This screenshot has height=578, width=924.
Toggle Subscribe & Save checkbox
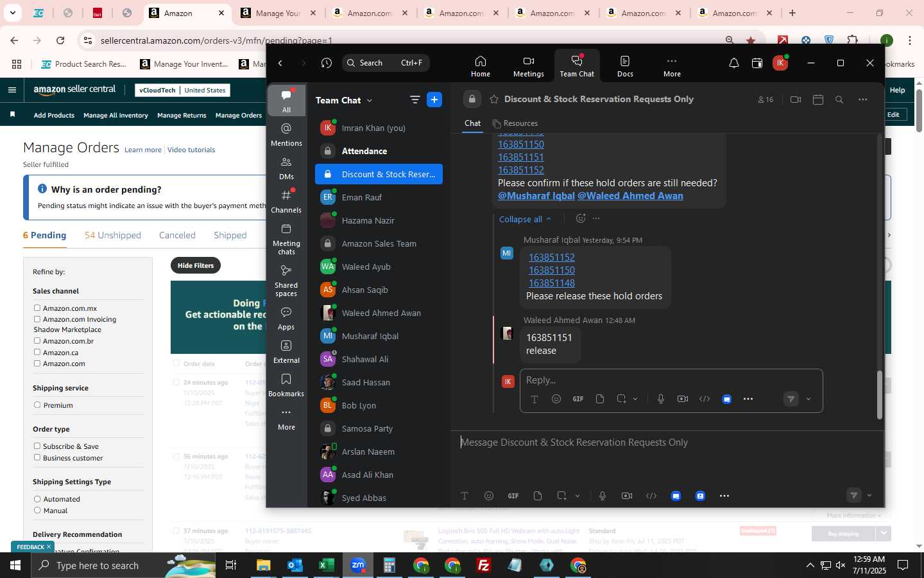click(x=37, y=446)
